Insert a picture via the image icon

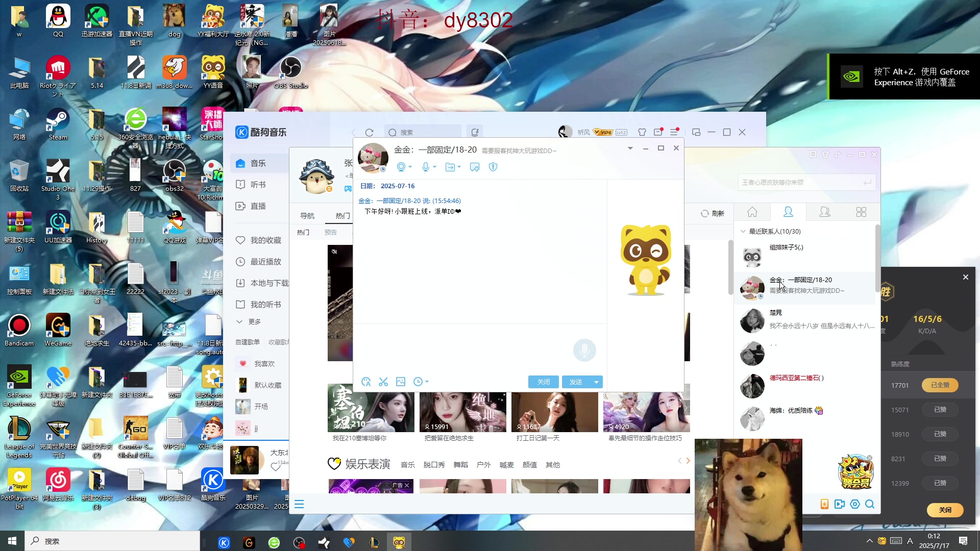pyautogui.click(x=401, y=382)
